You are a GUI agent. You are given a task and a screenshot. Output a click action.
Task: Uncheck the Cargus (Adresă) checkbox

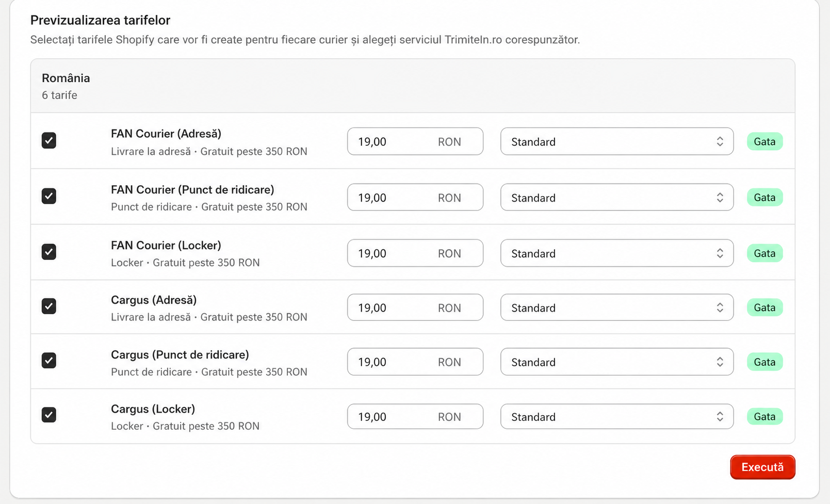[x=49, y=306]
